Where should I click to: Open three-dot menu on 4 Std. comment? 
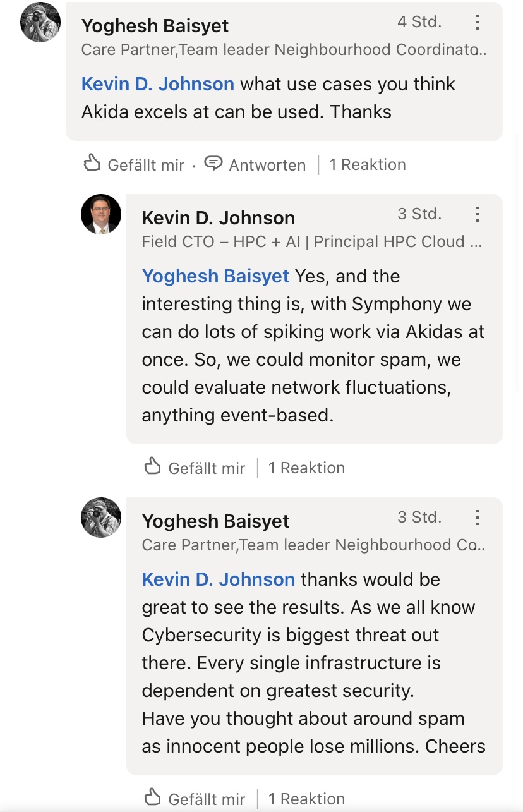click(x=478, y=22)
